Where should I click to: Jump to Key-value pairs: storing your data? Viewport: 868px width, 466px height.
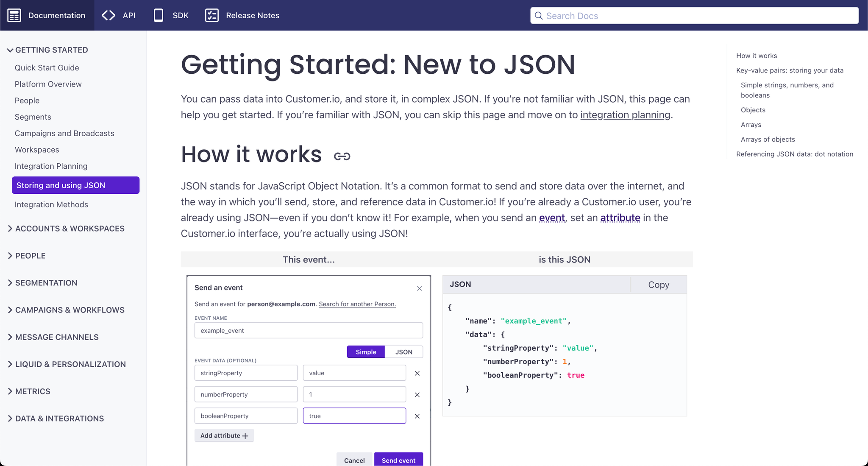coord(790,70)
